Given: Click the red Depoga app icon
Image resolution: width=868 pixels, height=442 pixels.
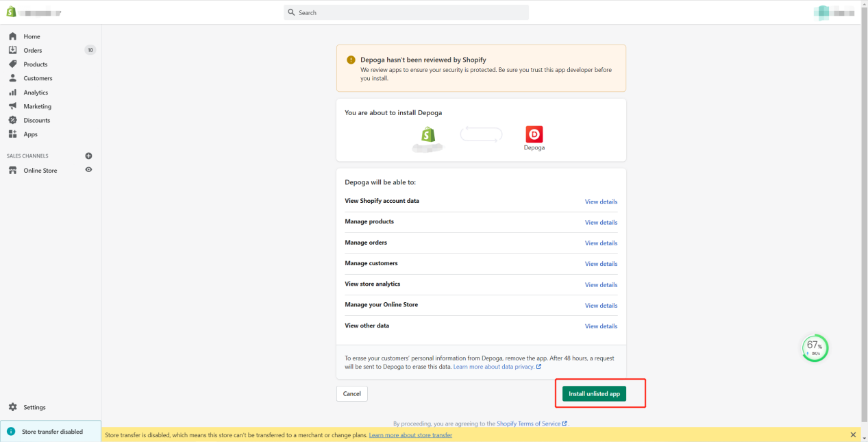Looking at the screenshot, I should 534,134.
